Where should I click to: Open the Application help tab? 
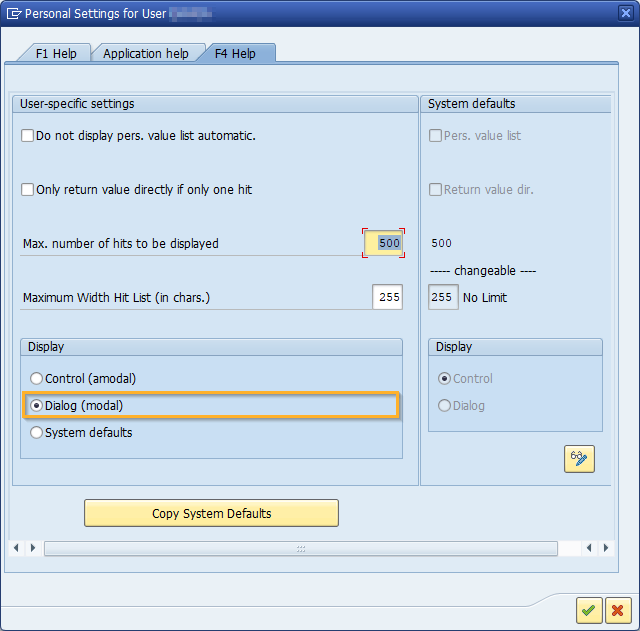[146, 53]
